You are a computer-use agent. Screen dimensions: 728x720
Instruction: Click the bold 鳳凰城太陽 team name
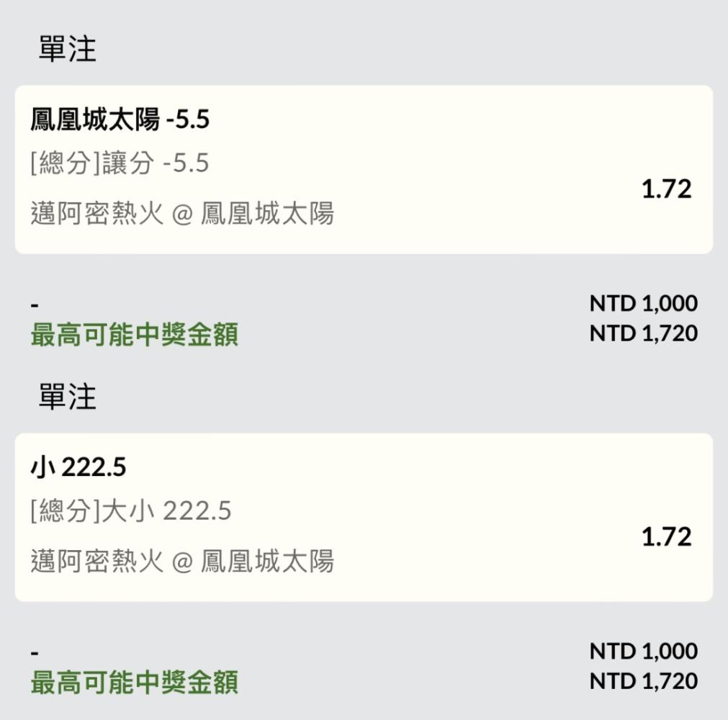point(95,120)
